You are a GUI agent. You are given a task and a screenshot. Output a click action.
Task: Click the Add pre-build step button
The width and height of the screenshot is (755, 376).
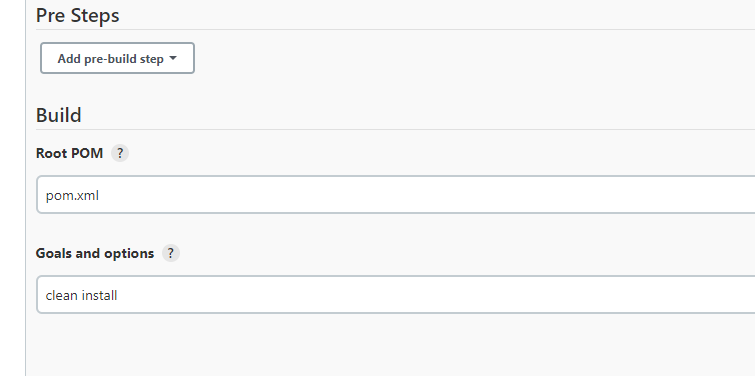coord(117,58)
